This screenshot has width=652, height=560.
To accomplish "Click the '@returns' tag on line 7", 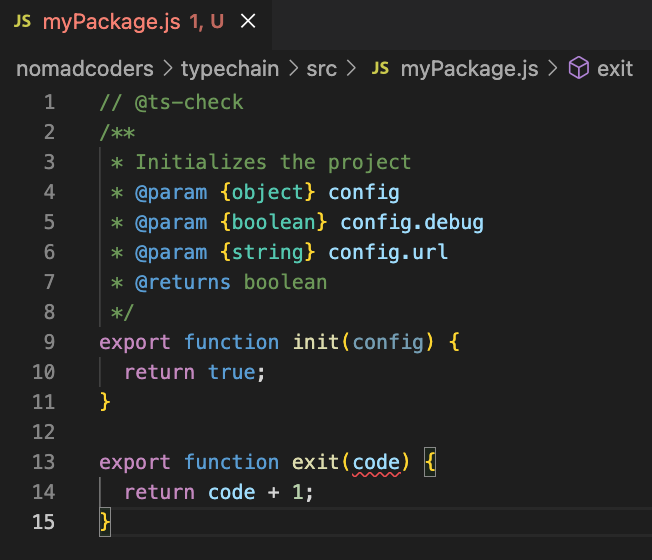I will point(183,283).
